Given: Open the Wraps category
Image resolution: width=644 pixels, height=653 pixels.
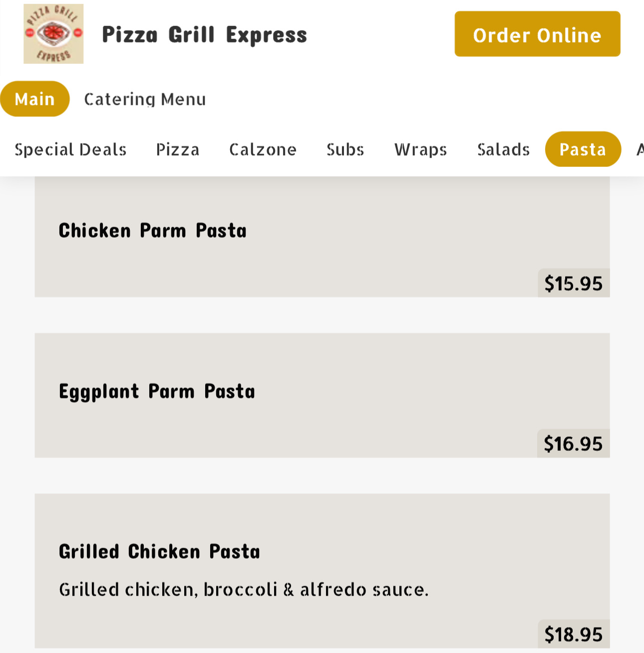Looking at the screenshot, I should point(420,149).
